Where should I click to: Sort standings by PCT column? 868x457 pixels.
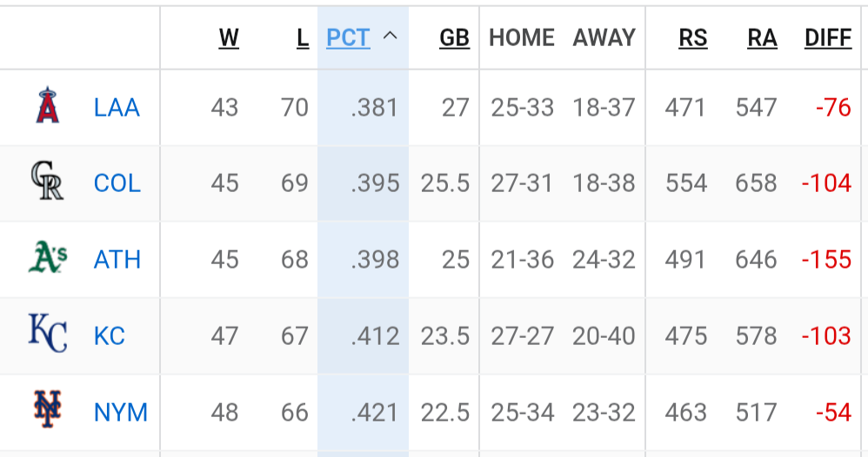pos(348,37)
